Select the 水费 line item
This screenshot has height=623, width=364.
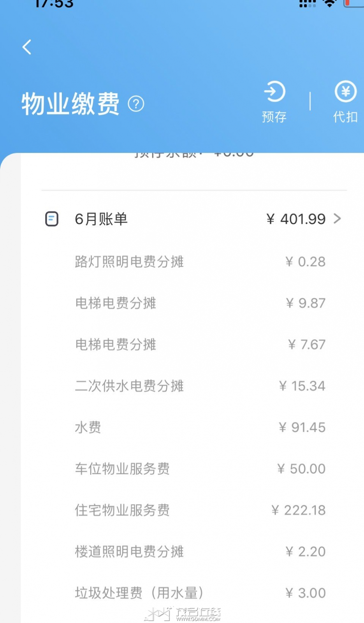[88, 427]
